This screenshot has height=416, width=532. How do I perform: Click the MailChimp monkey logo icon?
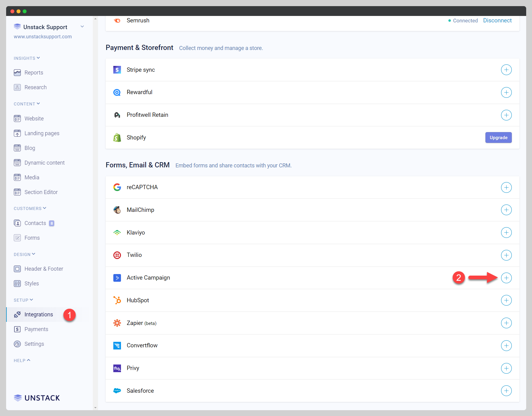tap(117, 210)
